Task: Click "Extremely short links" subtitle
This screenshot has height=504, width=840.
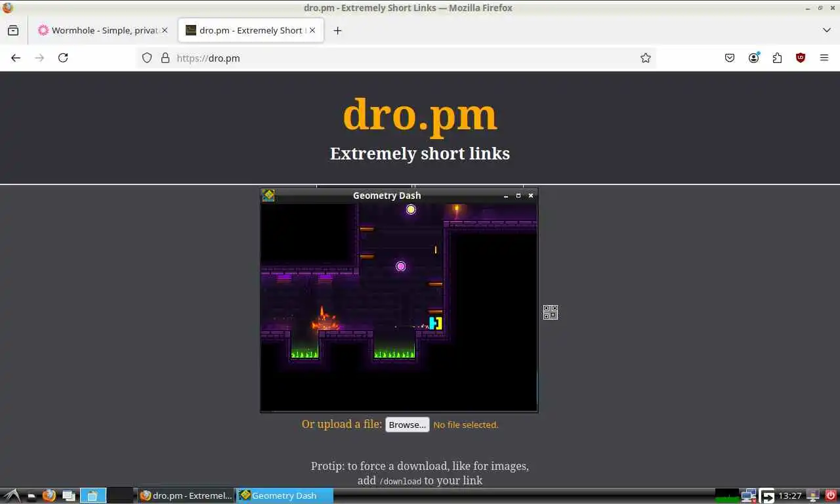Action: coord(420,154)
